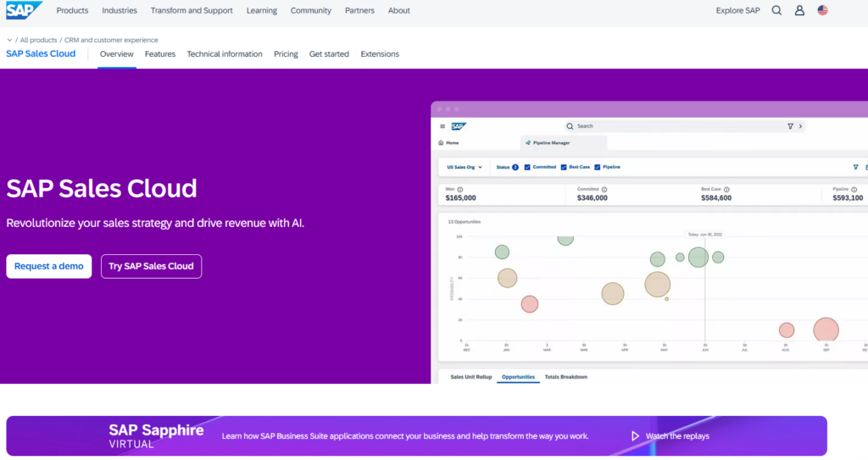Toggle the Committed checkbox
This screenshot has height=460, width=868.
tap(527, 167)
